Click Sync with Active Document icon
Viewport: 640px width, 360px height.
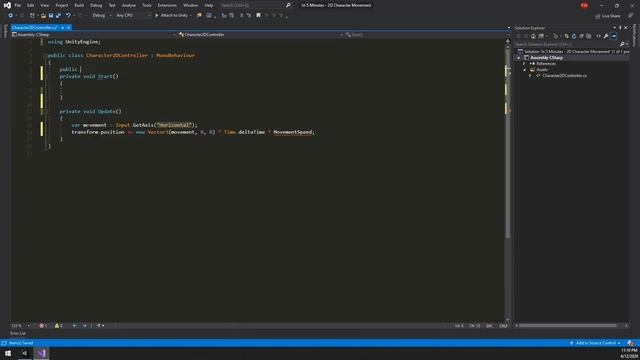coord(567,36)
